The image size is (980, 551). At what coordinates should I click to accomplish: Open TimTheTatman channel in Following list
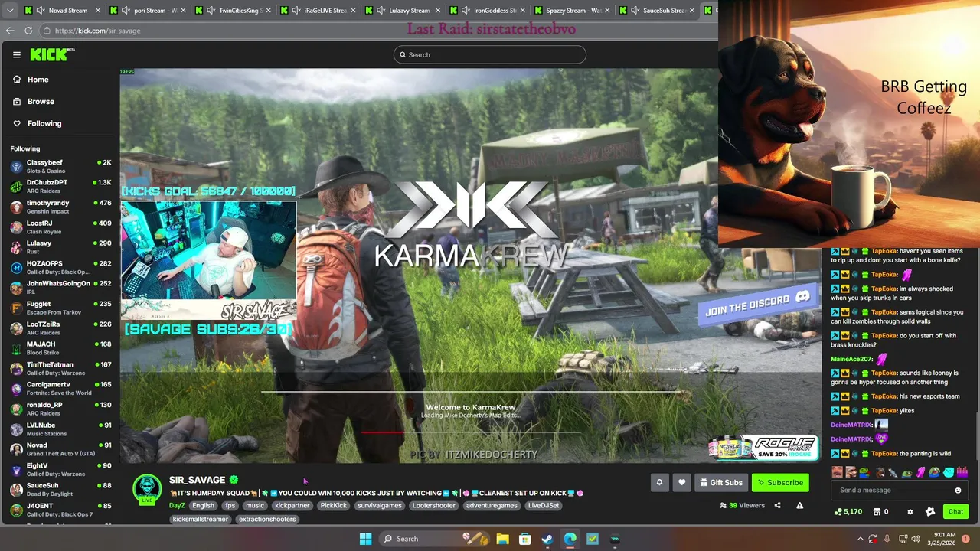pos(60,368)
